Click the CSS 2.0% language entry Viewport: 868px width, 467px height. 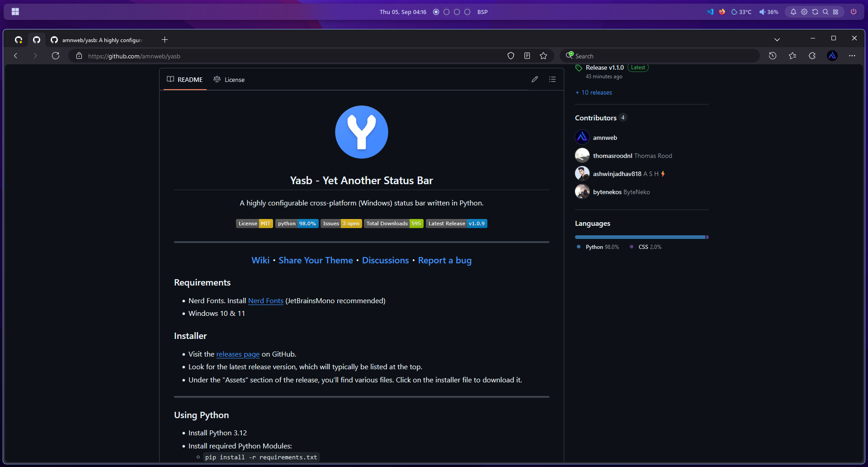pyautogui.click(x=646, y=247)
